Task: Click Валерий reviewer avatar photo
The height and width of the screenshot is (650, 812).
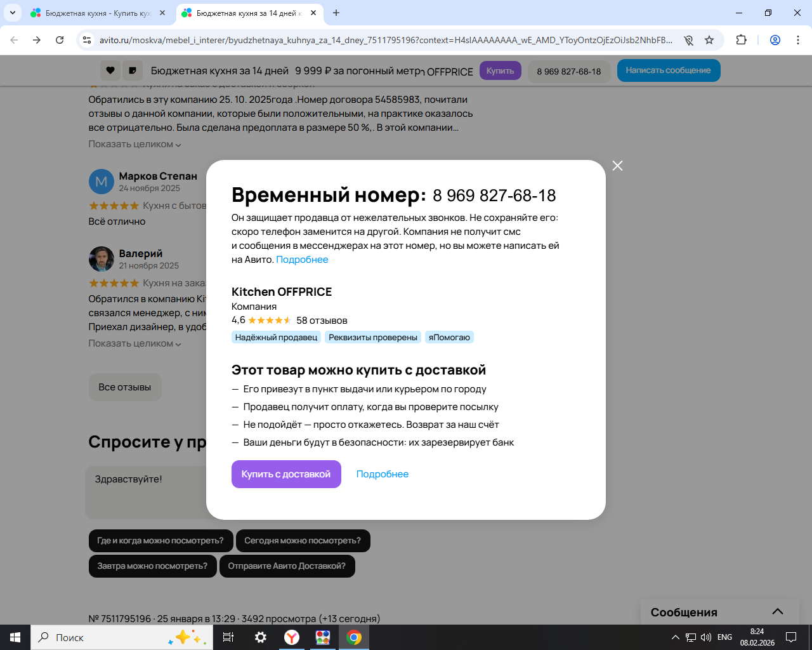Action: [x=101, y=260]
